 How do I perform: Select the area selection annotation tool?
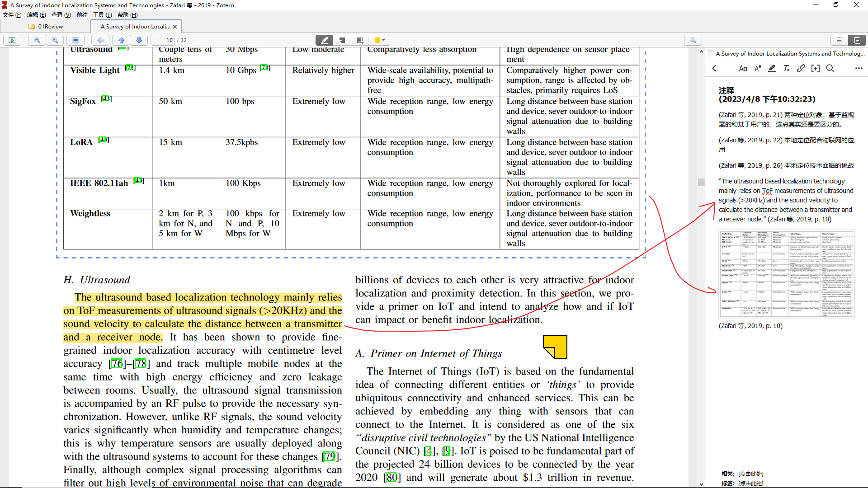(x=360, y=40)
